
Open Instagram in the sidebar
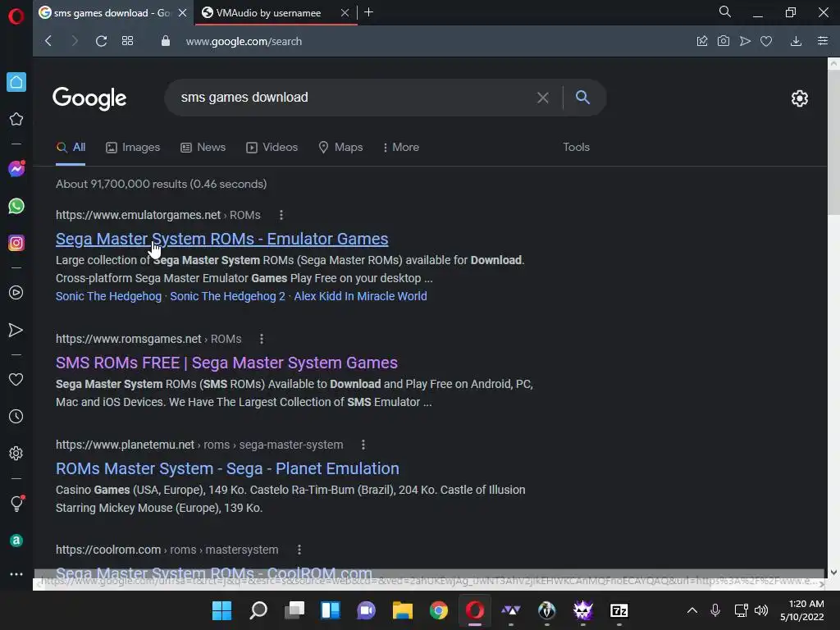point(16,243)
